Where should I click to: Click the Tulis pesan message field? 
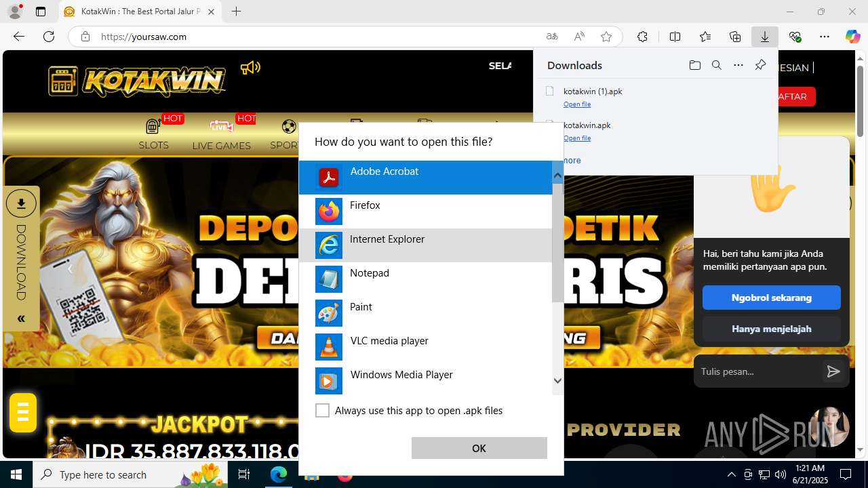(757, 371)
